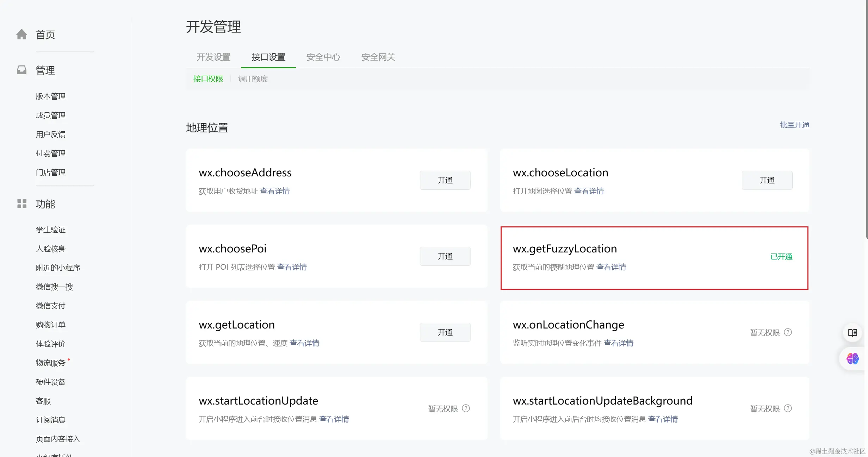
Task: Click the wx.startLocationUpdateBackground API title
Action: pos(602,401)
